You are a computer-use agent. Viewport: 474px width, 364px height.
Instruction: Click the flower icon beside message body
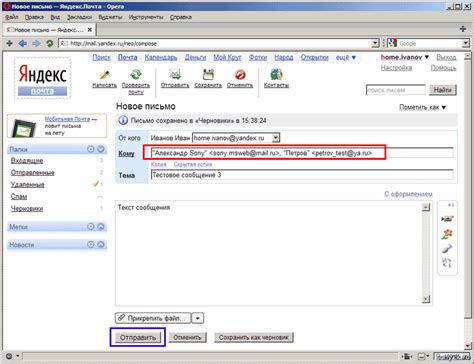click(447, 234)
